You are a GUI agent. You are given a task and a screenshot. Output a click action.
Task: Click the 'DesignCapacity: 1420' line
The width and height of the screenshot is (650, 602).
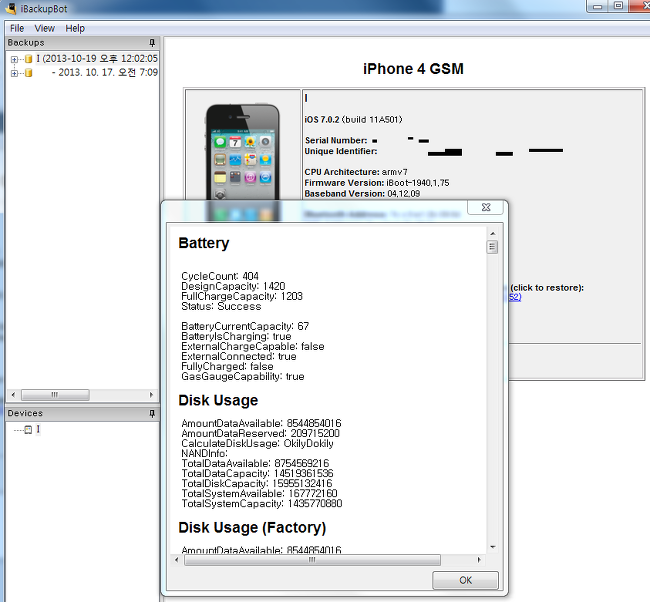[233, 286]
